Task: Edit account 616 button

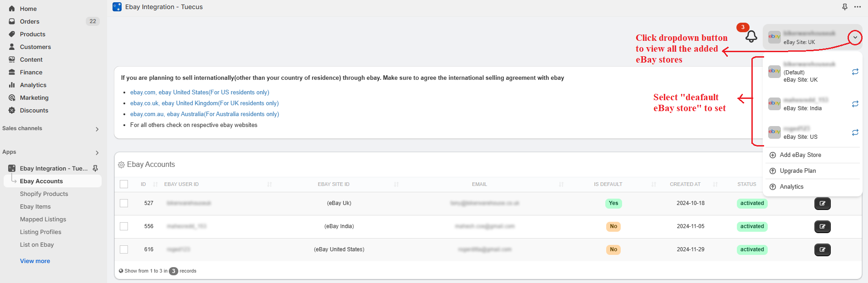Action: (x=822, y=250)
